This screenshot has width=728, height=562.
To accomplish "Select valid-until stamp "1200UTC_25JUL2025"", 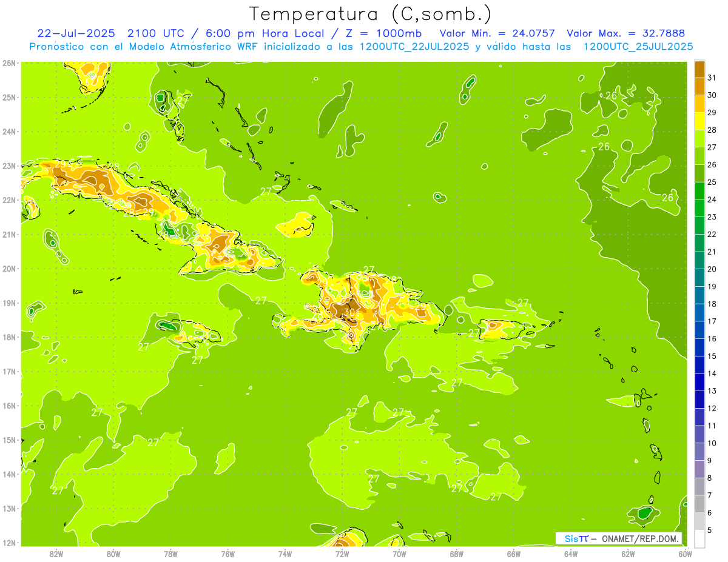I will [638, 47].
